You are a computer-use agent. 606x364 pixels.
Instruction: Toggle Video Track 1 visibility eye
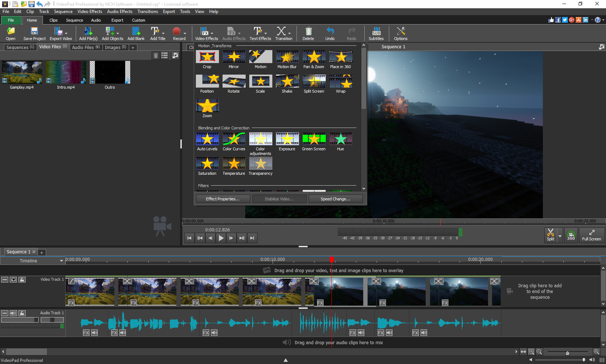[x=13, y=280]
